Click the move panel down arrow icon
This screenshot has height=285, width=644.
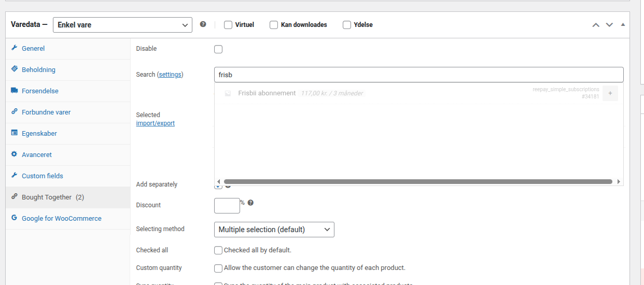[609, 25]
